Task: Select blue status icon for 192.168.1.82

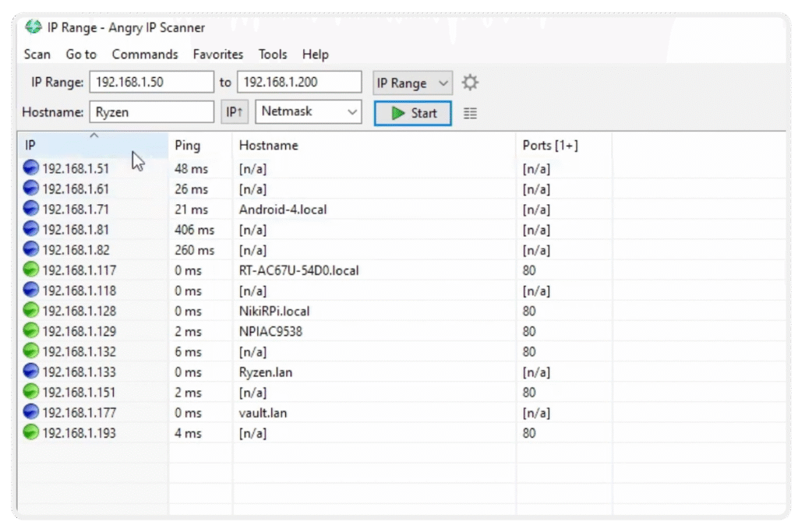Action: (x=31, y=249)
